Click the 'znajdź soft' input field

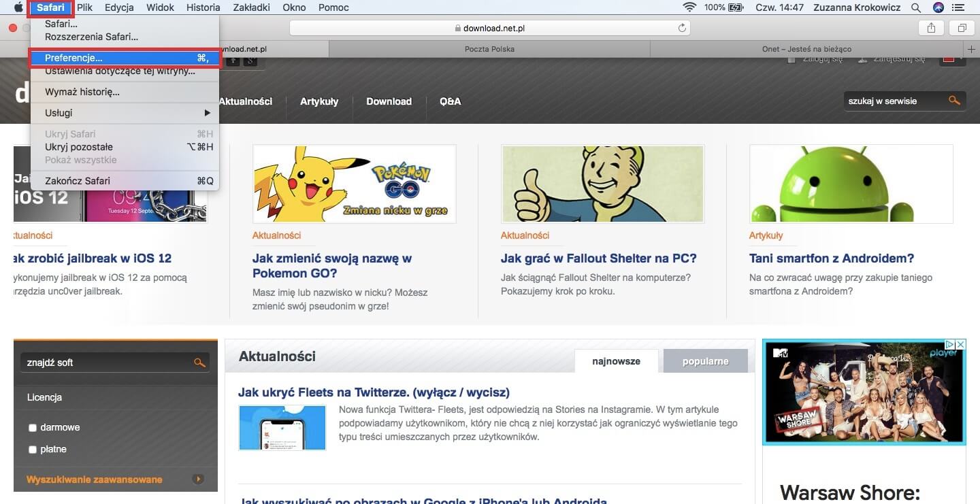[x=107, y=363]
